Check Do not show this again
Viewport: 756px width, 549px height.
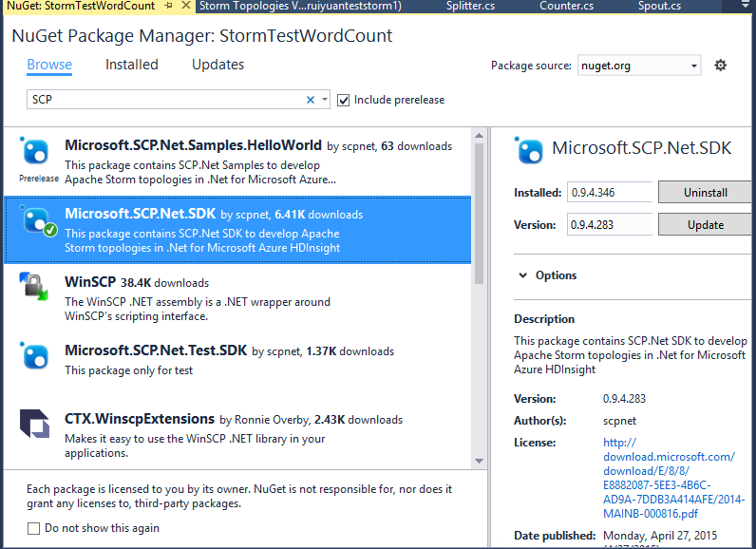coord(34,528)
